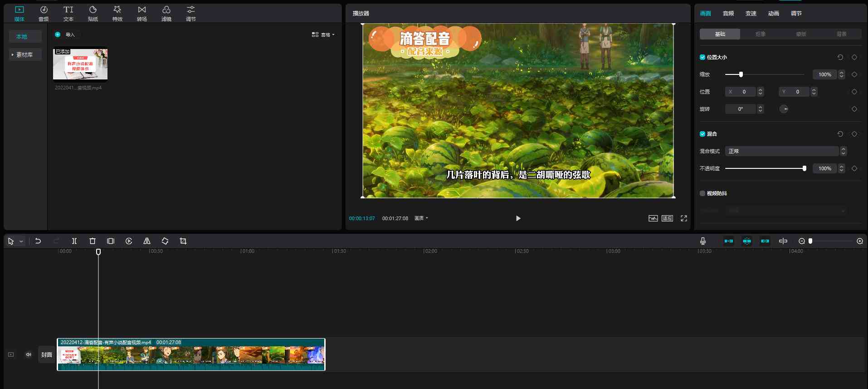Image resolution: width=868 pixels, height=389 pixels.
Task: Open the 媒体 (Media) tab
Action: click(x=19, y=13)
